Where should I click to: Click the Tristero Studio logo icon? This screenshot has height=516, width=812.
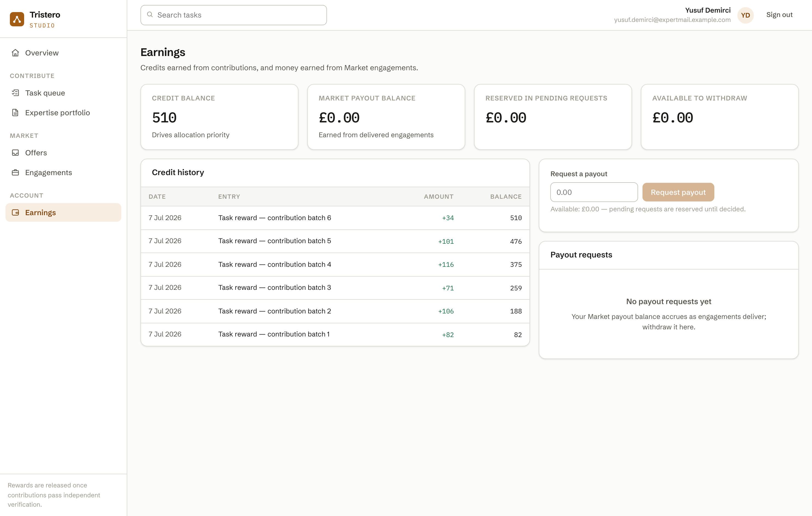[17, 19]
